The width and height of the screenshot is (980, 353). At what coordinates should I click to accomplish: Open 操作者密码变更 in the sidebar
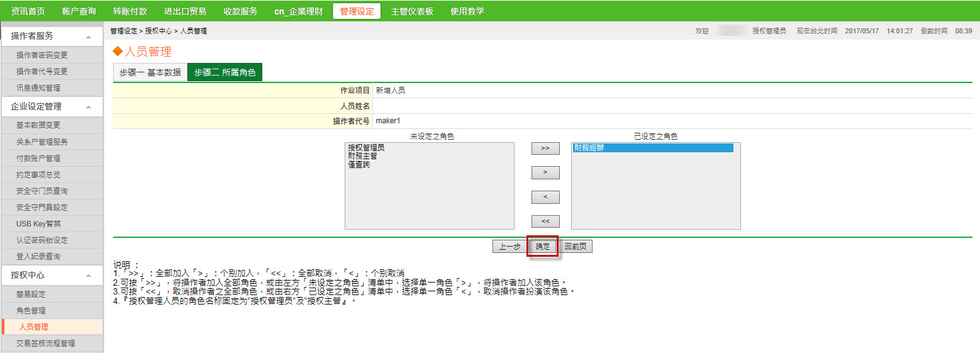pos(42,55)
